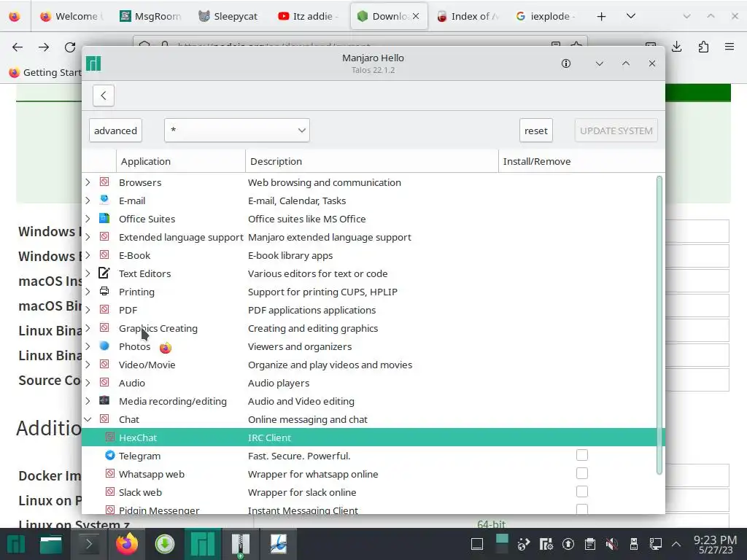
Task: Switch to the Welcome Firefox tab
Action: pyautogui.click(x=71, y=16)
